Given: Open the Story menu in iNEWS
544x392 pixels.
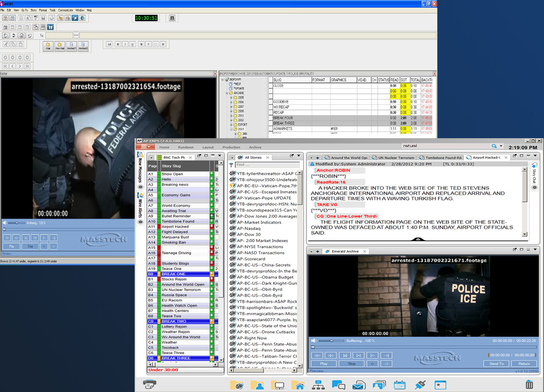Looking at the screenshot, I should pyautogui.click(x=33, y=10).
